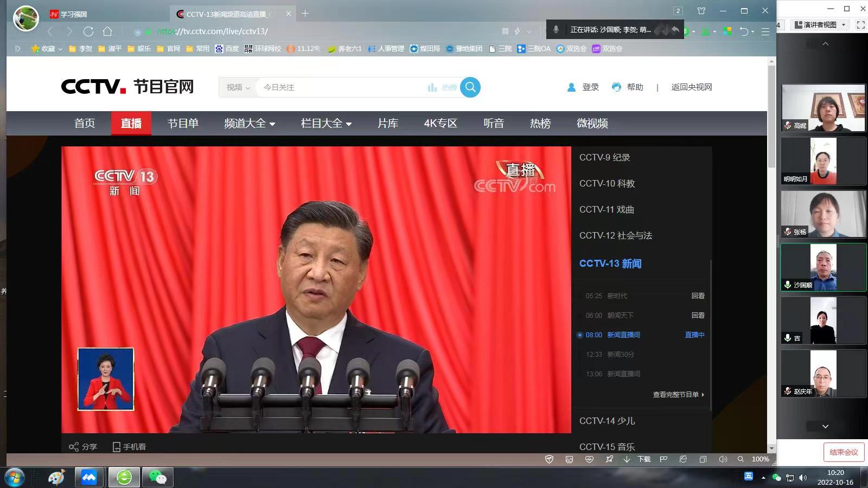Open the 演讲者视图 view dropdown in meeting
Image resolution: width=868 pixels, height=488 pixels.
point(820,25)
